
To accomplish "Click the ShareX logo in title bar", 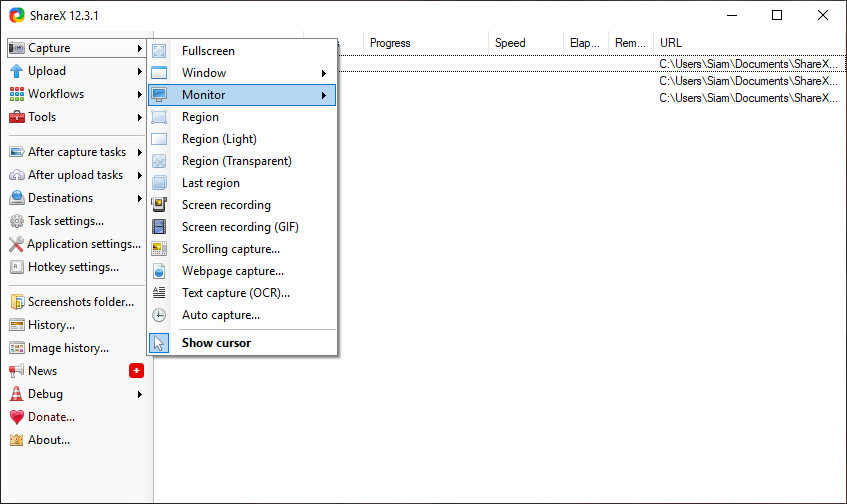I will coord(17,15).
